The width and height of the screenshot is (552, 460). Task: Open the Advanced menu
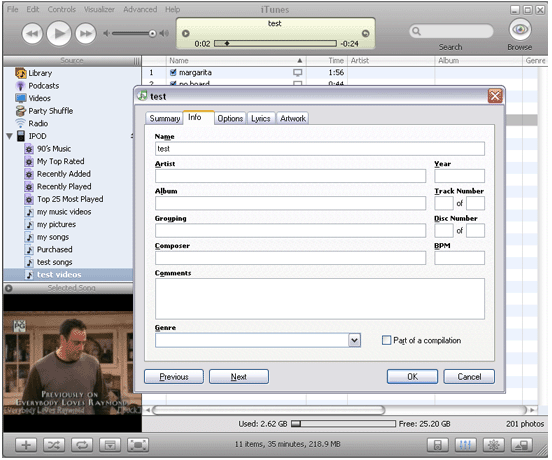[x=140, y=10]
